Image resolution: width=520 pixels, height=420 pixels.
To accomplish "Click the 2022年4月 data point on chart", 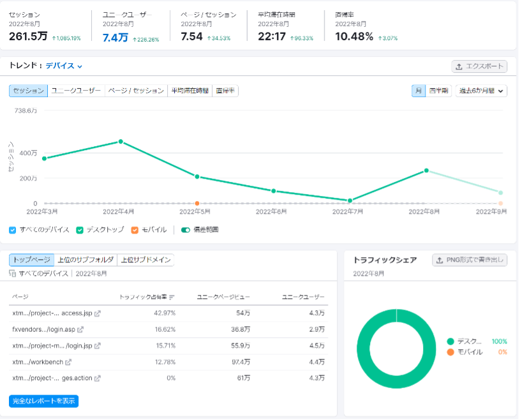I will pos(121,142).
